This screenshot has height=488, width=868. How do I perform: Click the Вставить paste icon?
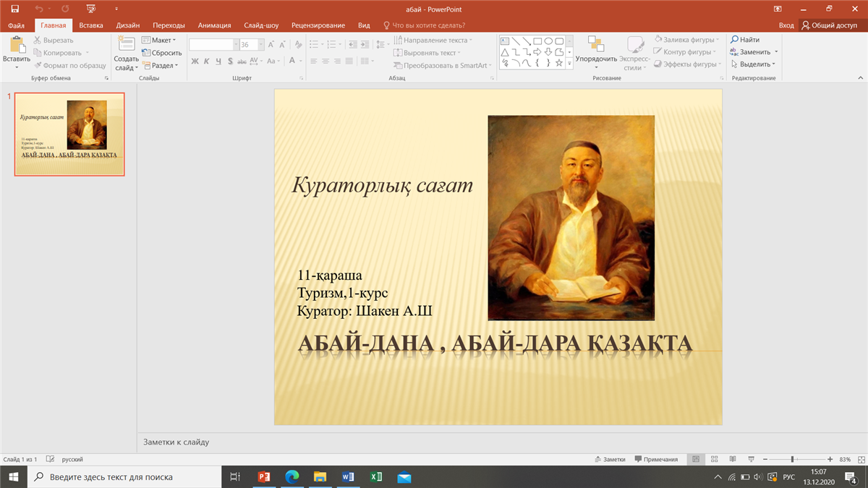pos(17,45)
